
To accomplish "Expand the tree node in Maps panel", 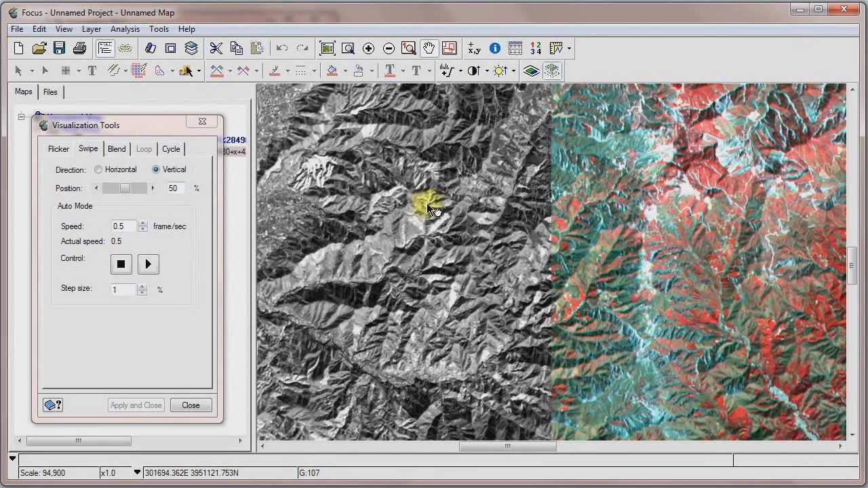I will tap(21, 117).
